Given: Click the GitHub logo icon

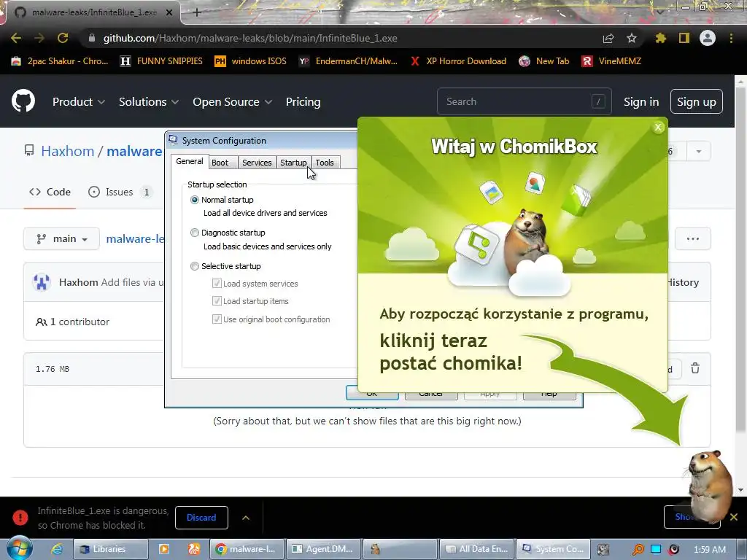Looking at the screenshot, I should click(23, 101).
